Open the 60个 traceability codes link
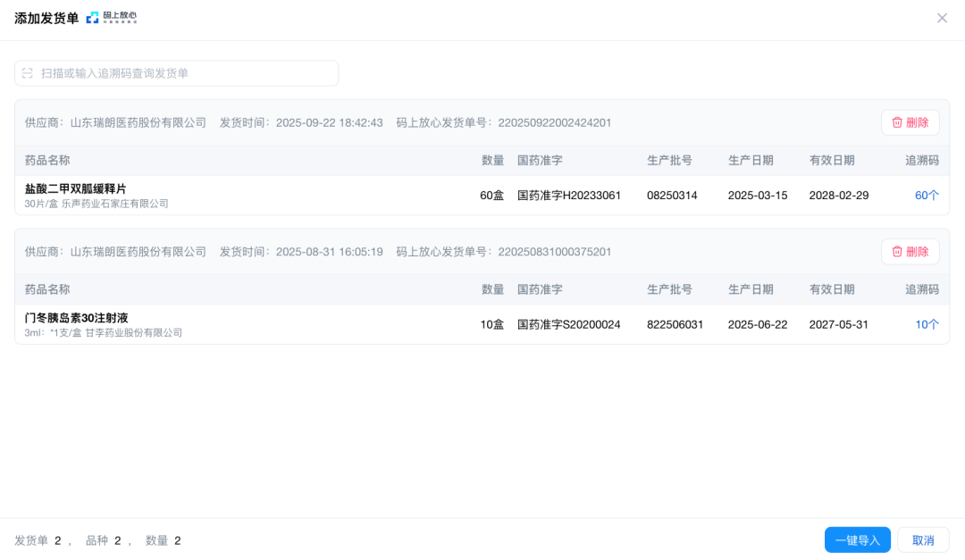965x560 pixels. (927, 195)
